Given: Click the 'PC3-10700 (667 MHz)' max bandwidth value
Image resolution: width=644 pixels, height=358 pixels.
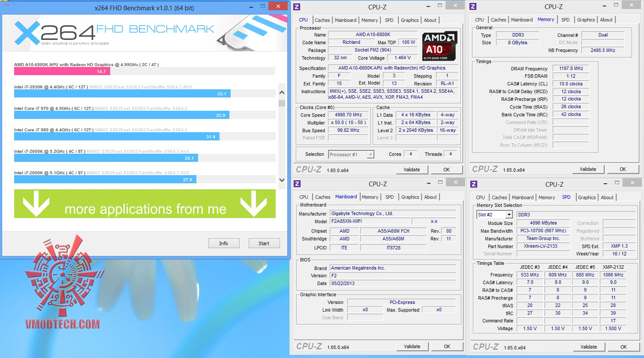Looking at the screenshot, I should [543, 231].
